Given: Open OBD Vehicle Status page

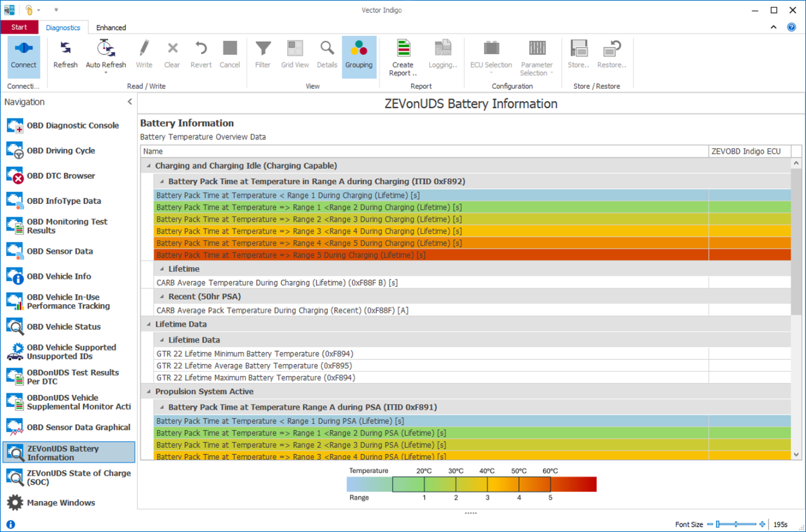Looking at the screenshot, I should [x=69, y=326].
